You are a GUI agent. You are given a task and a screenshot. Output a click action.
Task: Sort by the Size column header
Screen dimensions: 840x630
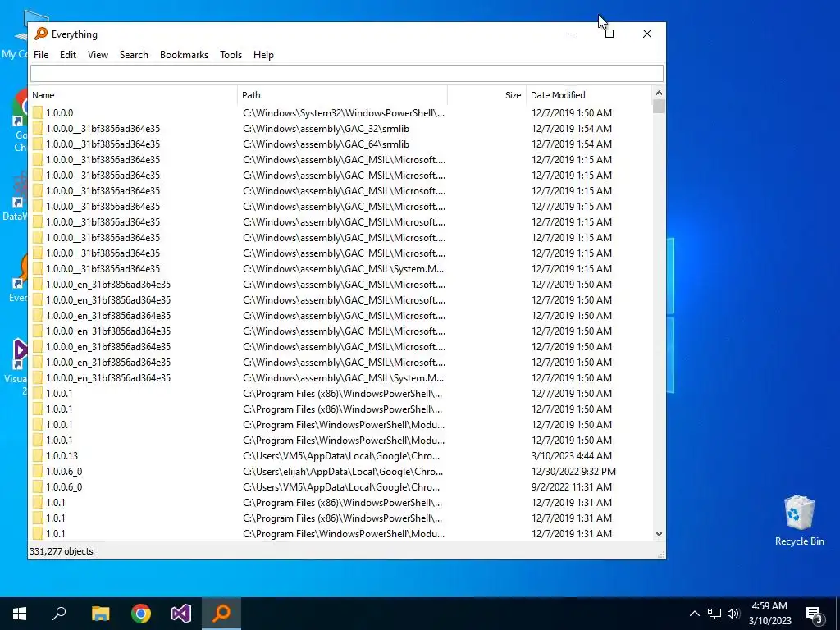pos(487,95)
